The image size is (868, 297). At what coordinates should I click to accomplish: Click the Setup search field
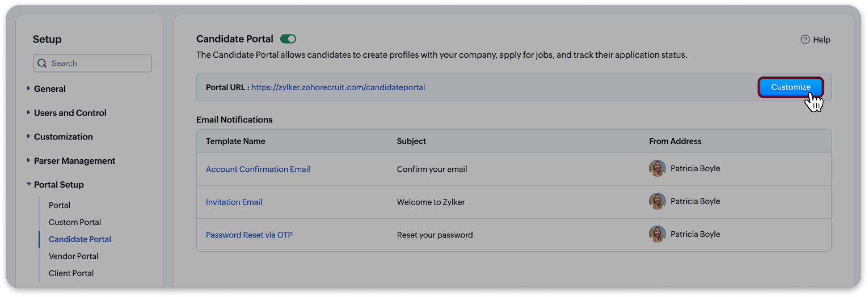click(x=96, y=63)
